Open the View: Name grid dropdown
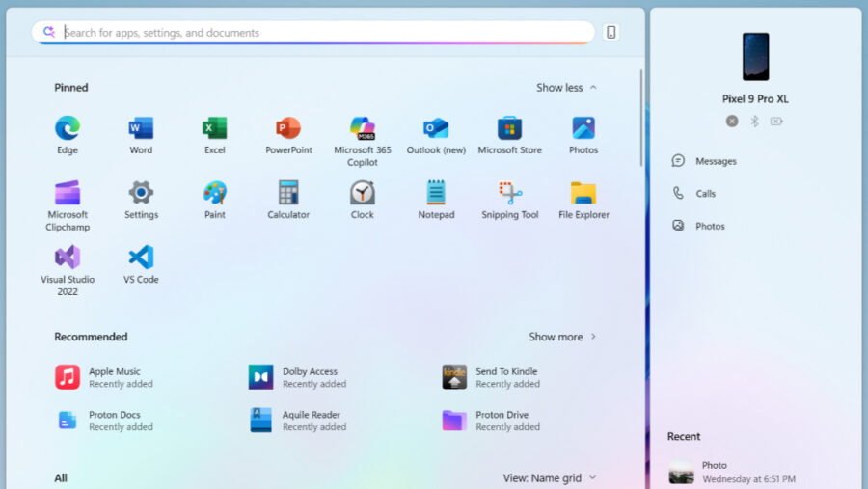The image size is (868, 489). (550, 478)
